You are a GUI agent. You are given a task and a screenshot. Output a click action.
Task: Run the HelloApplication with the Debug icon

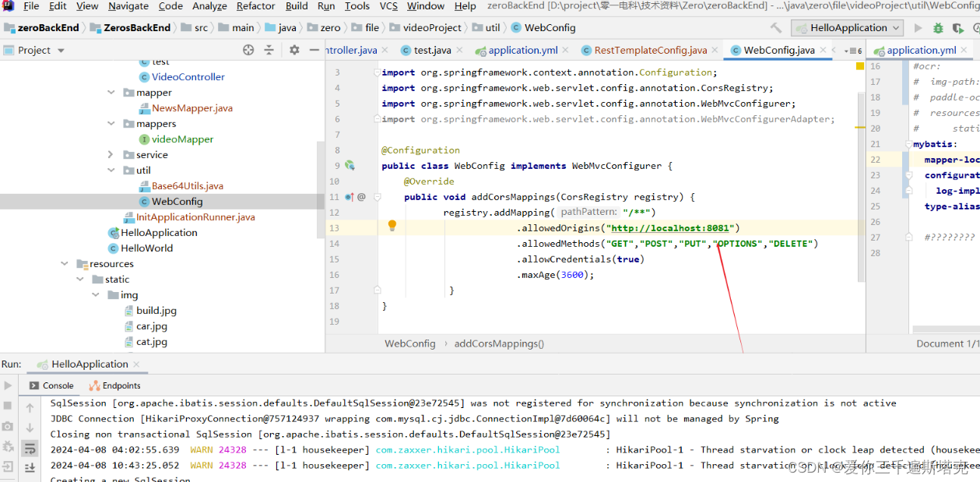[938, 27]
